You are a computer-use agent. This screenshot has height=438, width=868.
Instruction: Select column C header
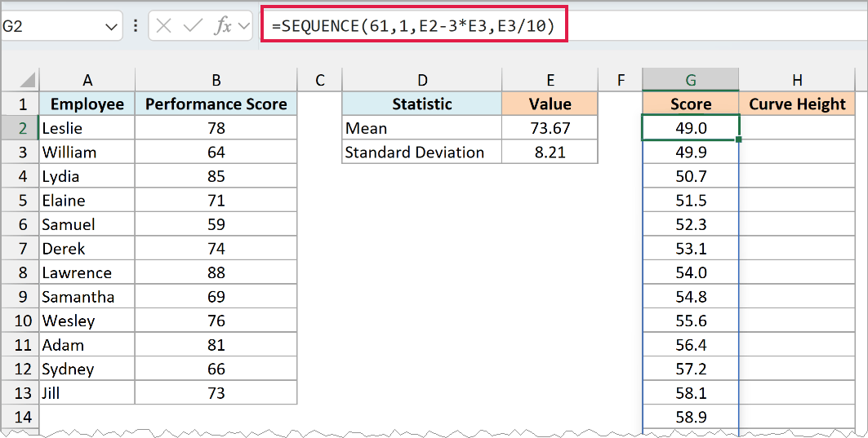tap(319, 80)
